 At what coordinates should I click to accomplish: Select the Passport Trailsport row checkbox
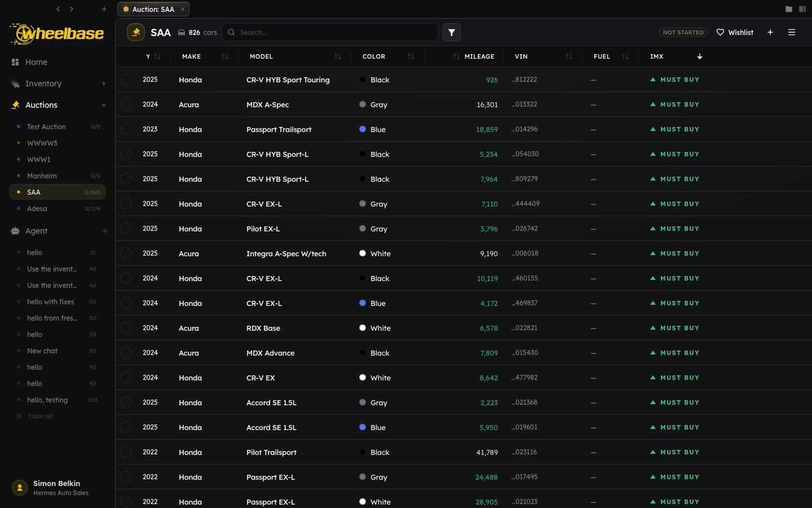coord(126,129)
